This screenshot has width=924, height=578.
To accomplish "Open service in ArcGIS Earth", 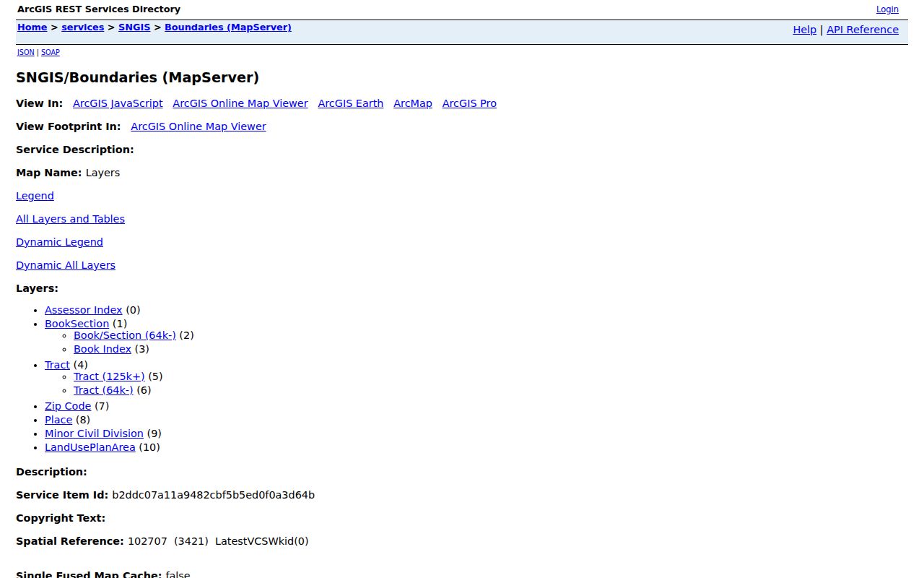I will (351, 103).
